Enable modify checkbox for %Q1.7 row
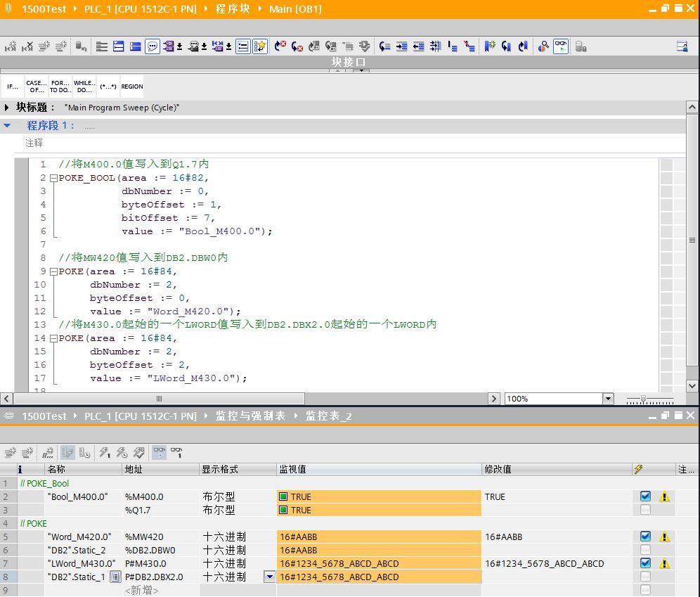The height and width of the screenshot is (597, 700). tap(645, 510)
